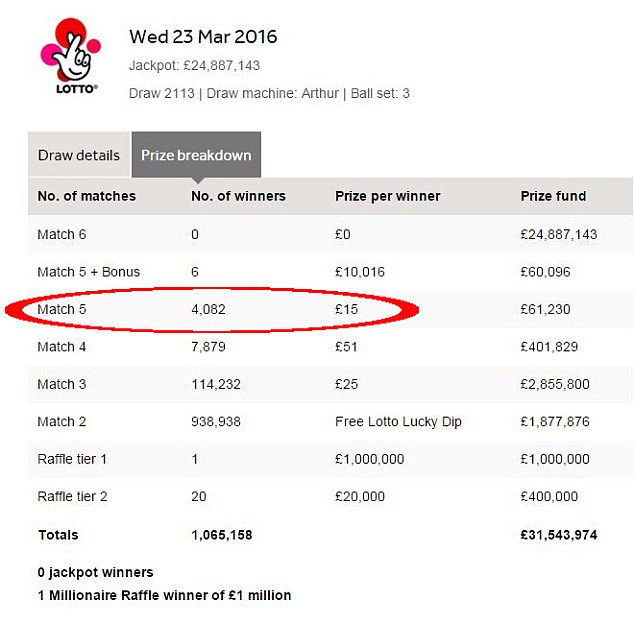Screen dimensions: 634x624
Task: Click the 4,082 winners value
Action: point(208,309)
